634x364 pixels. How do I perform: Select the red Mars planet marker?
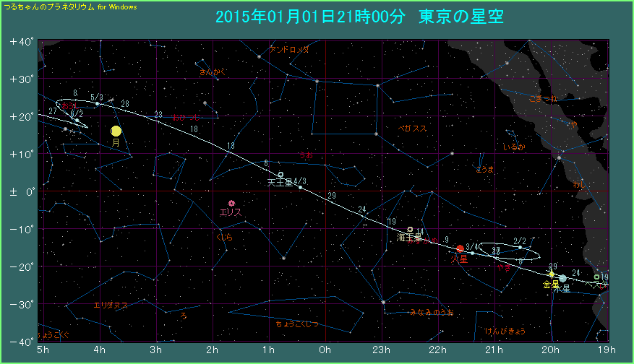[x=460, y=248]
